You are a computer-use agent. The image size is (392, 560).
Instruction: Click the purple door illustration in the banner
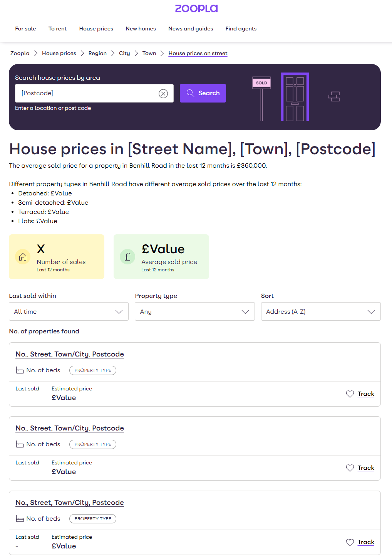(295, 97)
